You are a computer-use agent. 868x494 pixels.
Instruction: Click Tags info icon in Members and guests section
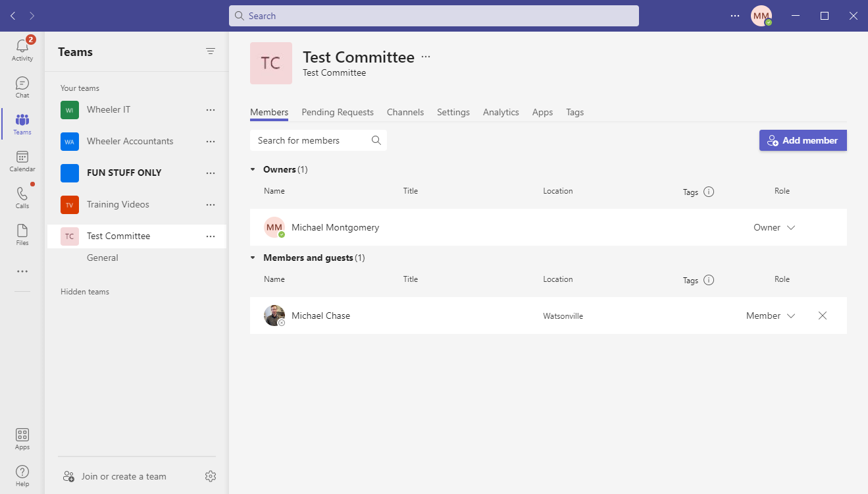tap(709, 280)
